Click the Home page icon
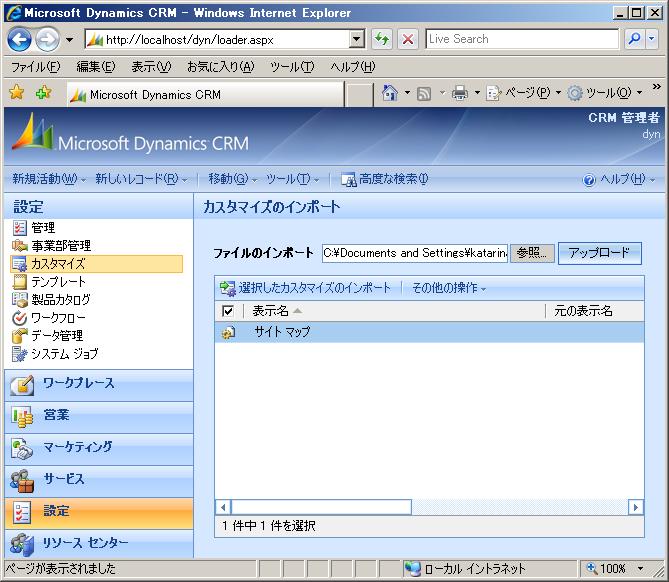This screenshot has width=669, height=582. tap(390, 92)
